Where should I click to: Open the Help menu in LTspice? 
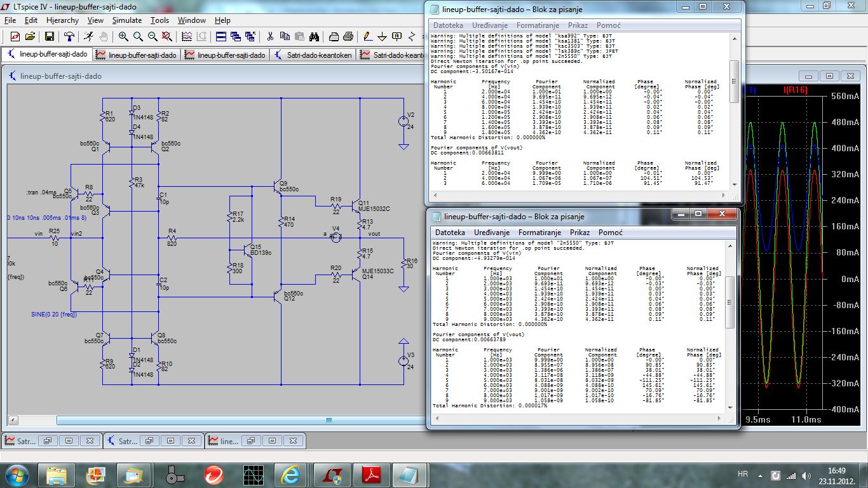pyautogui.click(x=222, y=20)
